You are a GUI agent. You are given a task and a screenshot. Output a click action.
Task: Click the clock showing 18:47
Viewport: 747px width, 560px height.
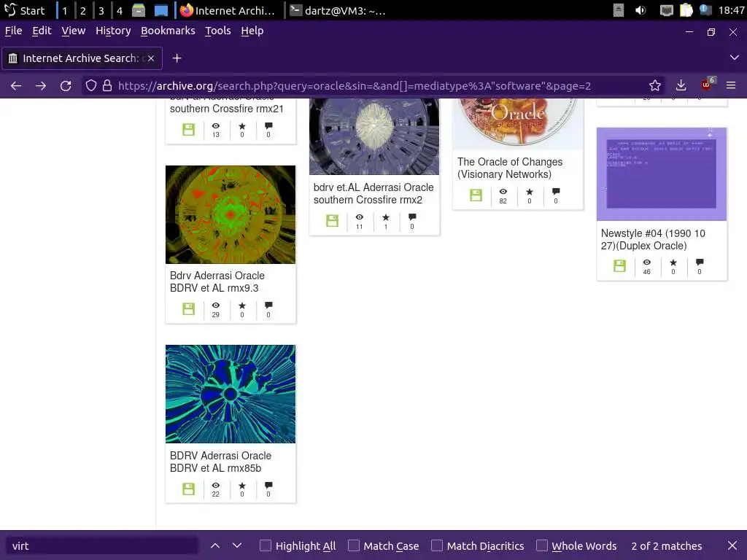tap(731, 10)
